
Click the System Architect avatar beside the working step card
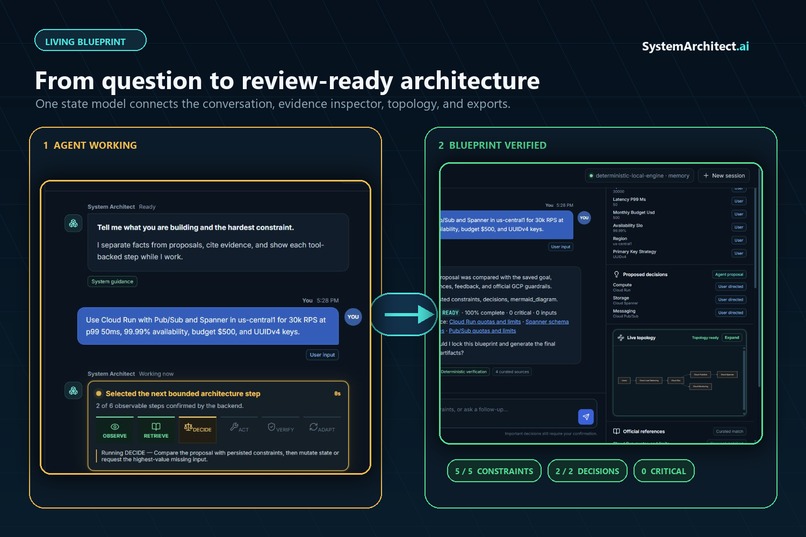(x=74, y=391)
